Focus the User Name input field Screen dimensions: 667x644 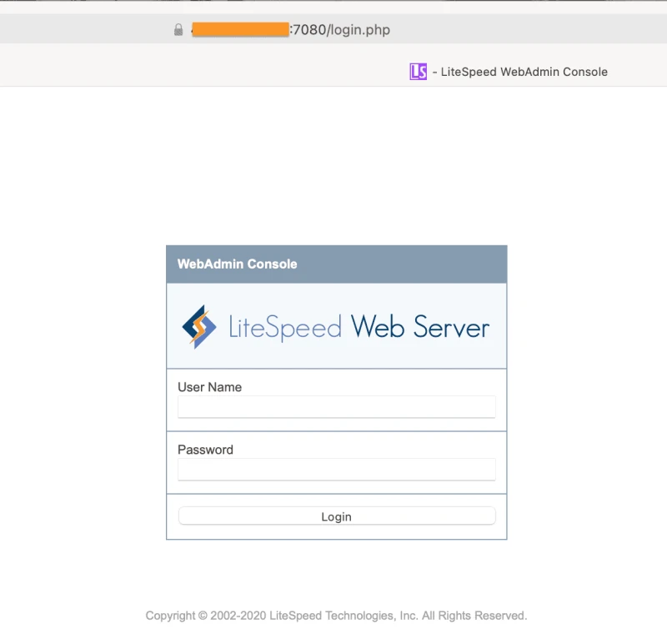pyautogui.click(x=337, y=407)
